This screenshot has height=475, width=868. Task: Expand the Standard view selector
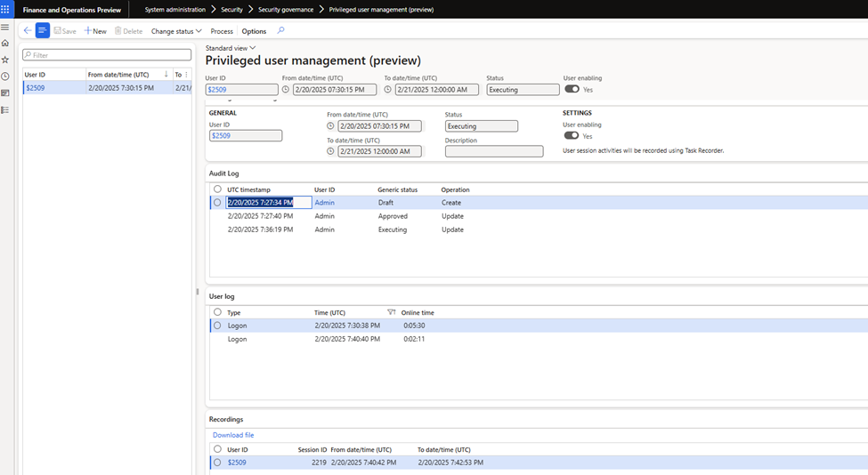[x=231, y=48]
